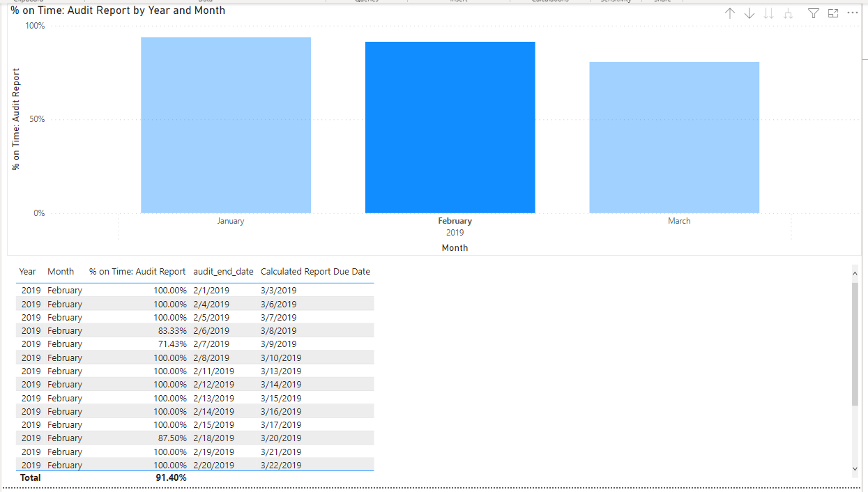The height and width of the screenshot is (492, 868).
Task: Select due date cell 3/13/2019
Action: 281,371
